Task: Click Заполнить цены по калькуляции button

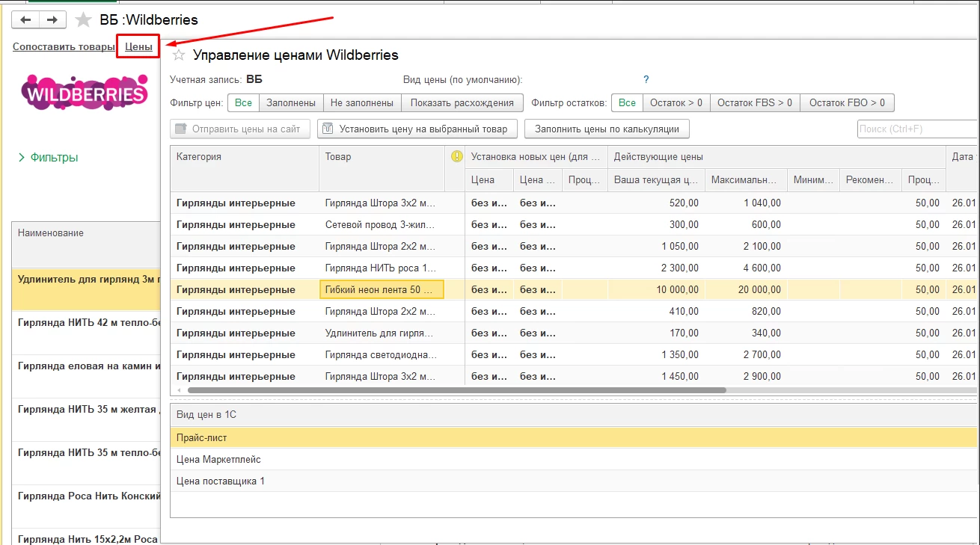Action: (x=606, y=129)
